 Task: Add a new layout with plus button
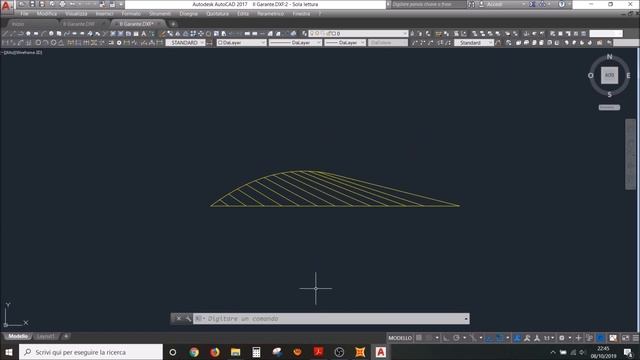[x=66, y=336]
